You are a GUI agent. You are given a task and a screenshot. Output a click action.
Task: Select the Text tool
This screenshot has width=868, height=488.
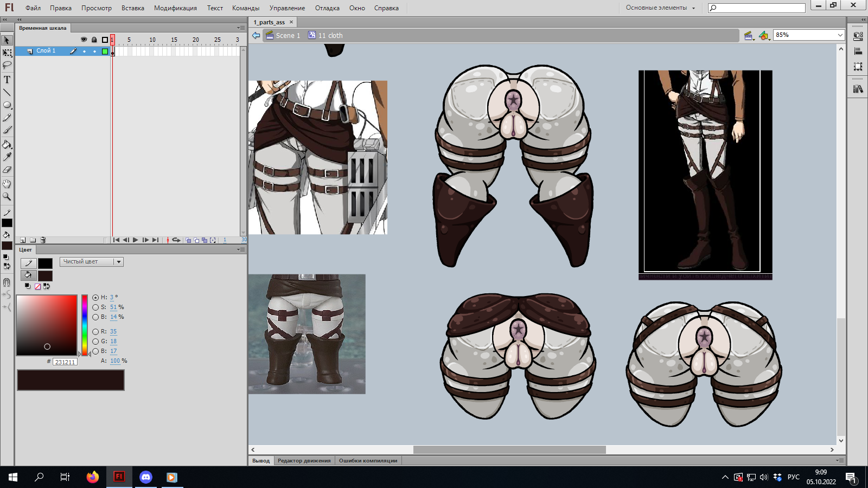7,80
